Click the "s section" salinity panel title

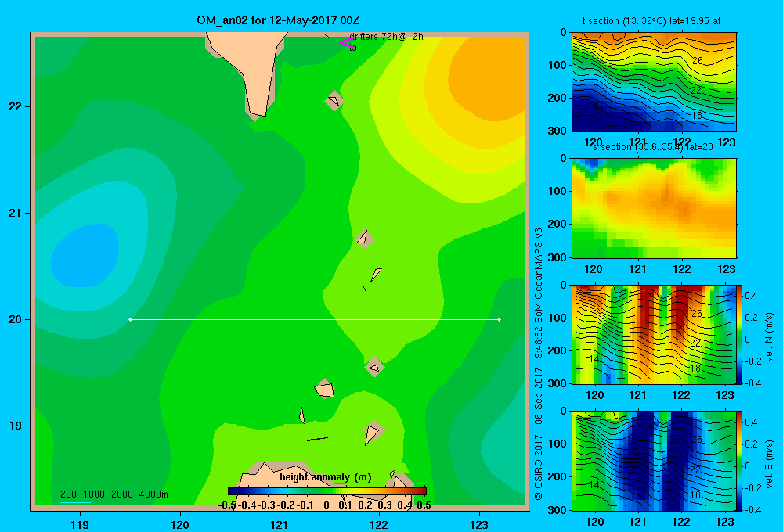(653, 147)
